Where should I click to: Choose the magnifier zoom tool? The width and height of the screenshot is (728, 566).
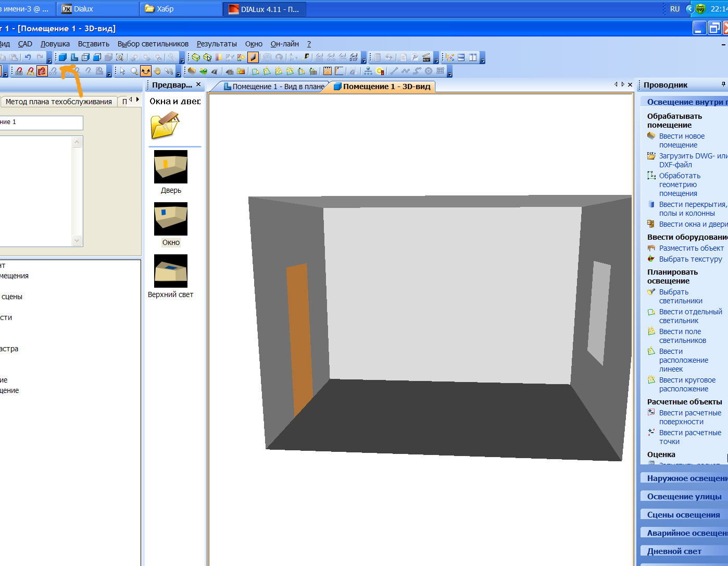click(x=134, y=71)
